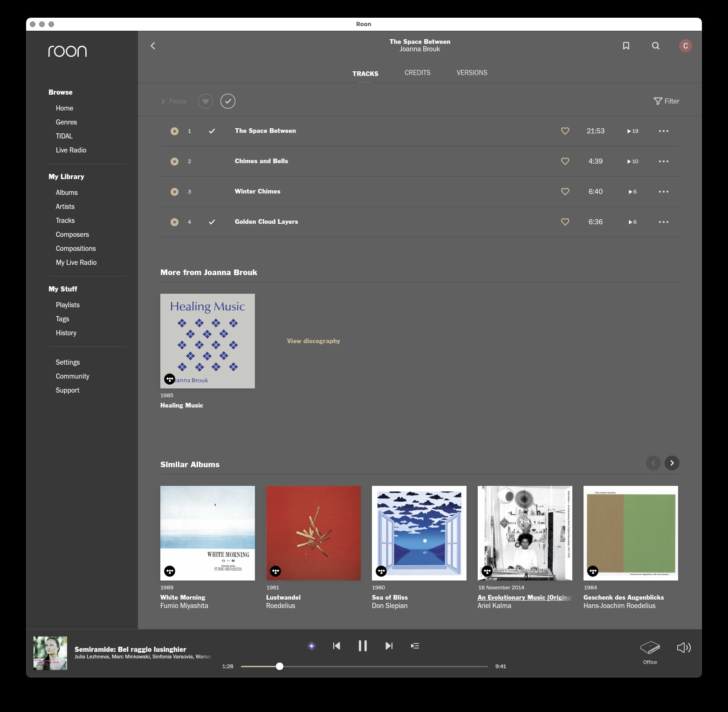Switch to the TRACKS tab
This screenshot has width=728, height=712.
[365, 74]
